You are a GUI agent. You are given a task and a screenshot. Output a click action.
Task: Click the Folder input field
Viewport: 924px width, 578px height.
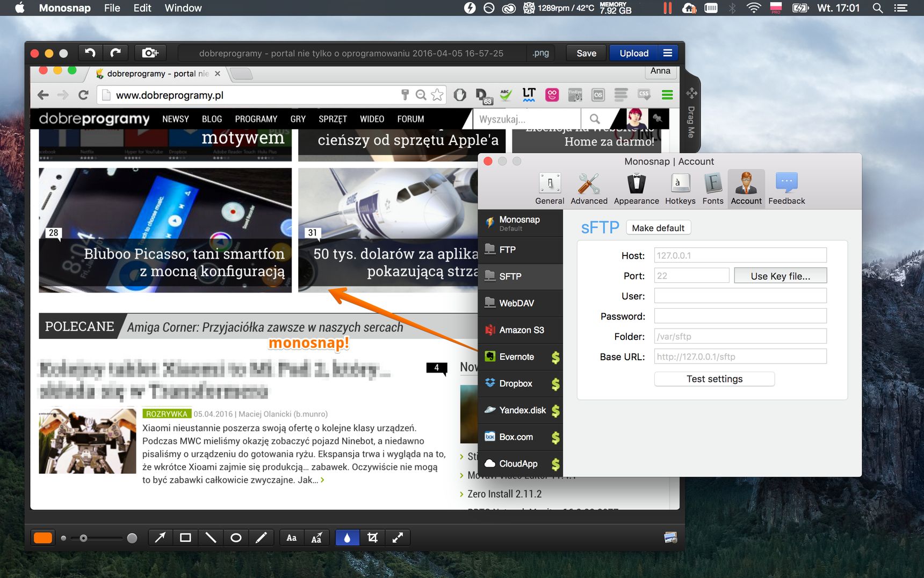click(740, 337)
